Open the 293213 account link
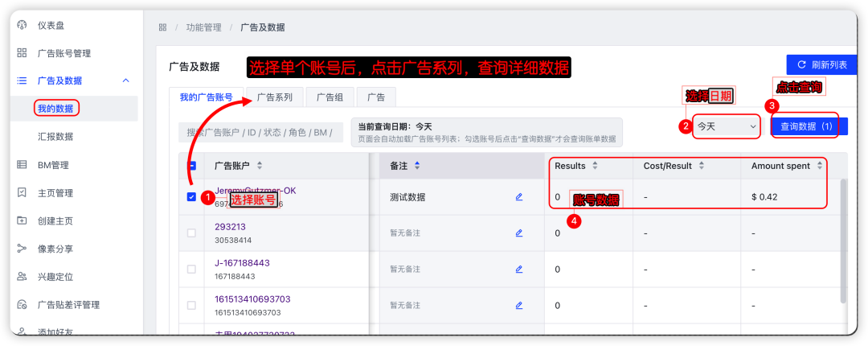 click(231, 227)
